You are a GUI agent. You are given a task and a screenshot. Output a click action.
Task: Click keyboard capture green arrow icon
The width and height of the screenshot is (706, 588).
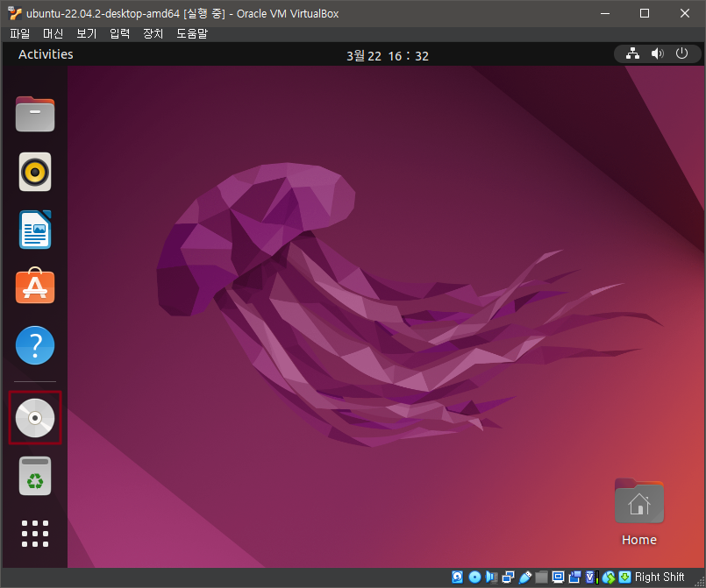tap(625, 577)
